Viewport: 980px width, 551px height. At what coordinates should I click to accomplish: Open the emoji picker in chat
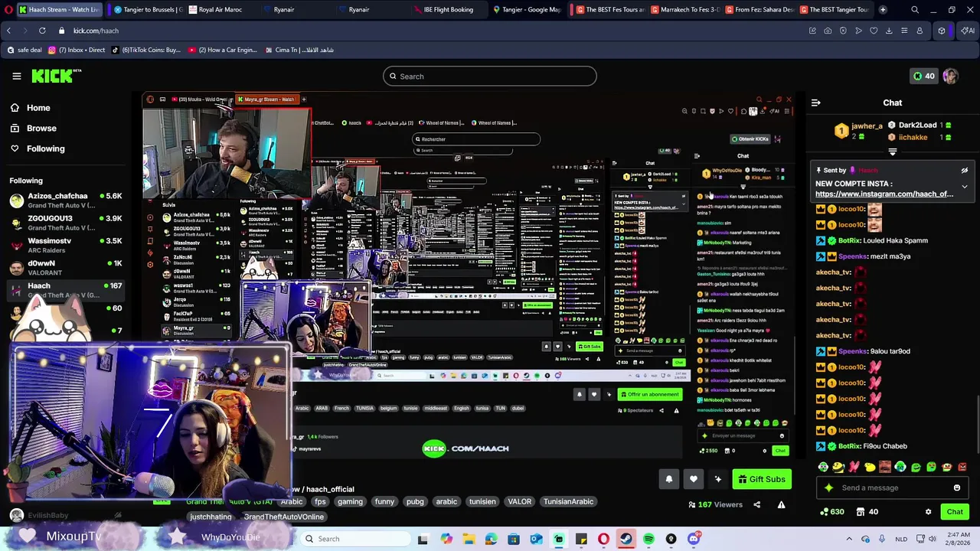pyautogui.click(x=956, y=487)
